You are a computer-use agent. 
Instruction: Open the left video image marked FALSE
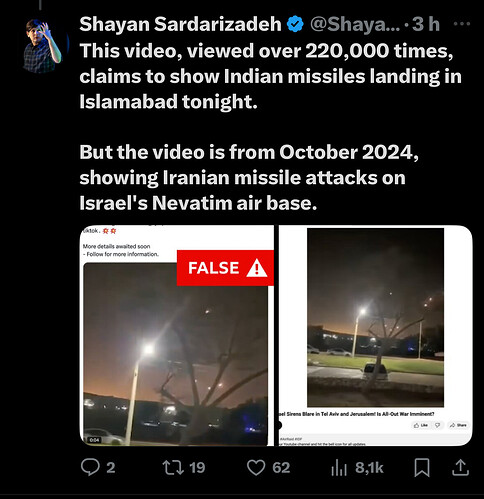point(177,335)
